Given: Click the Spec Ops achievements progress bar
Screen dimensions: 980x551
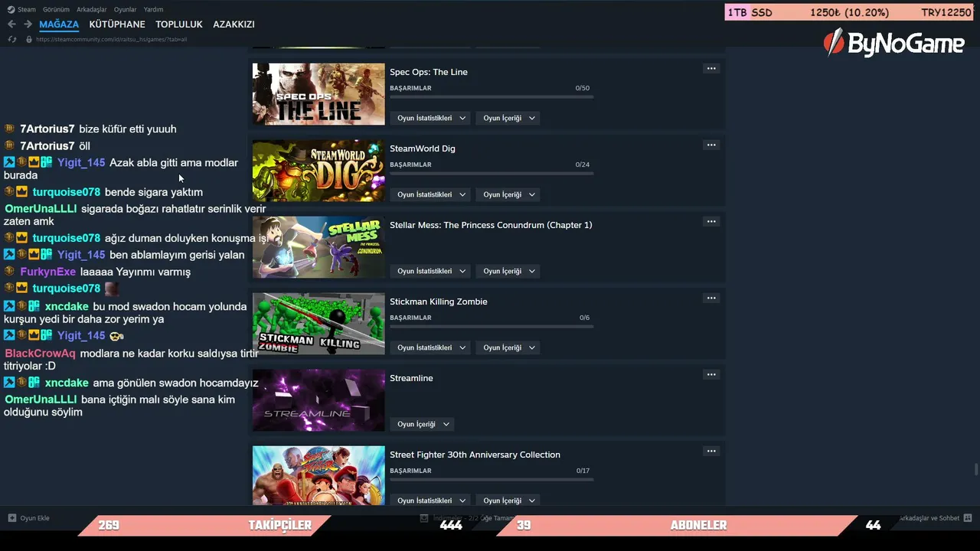Looking at the screenshot, I should click(492, 96).
